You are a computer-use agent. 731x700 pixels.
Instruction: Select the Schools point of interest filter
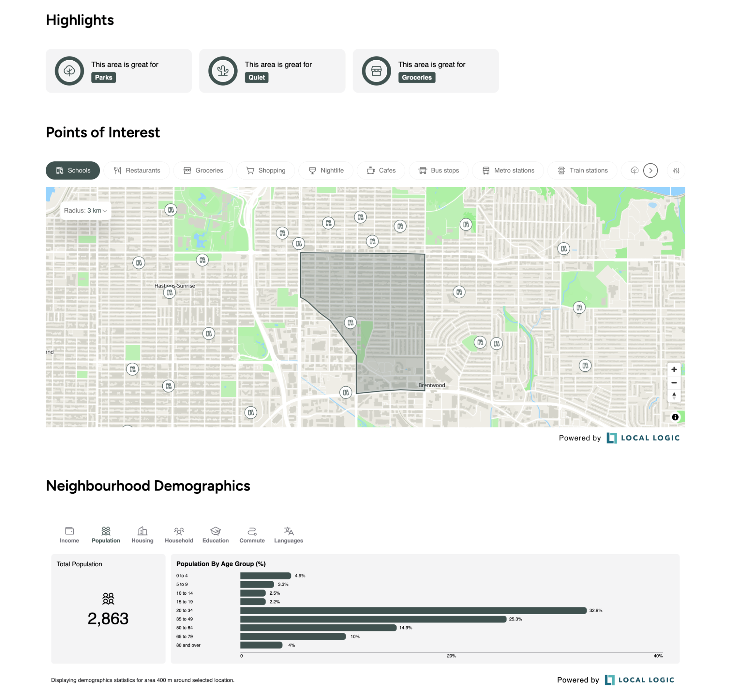pos(72,170)
